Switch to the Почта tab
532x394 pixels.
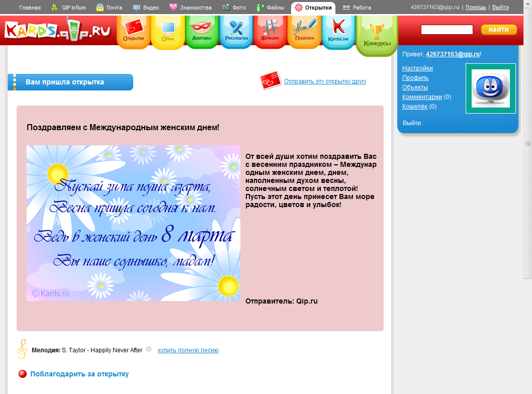click(114, 8)
